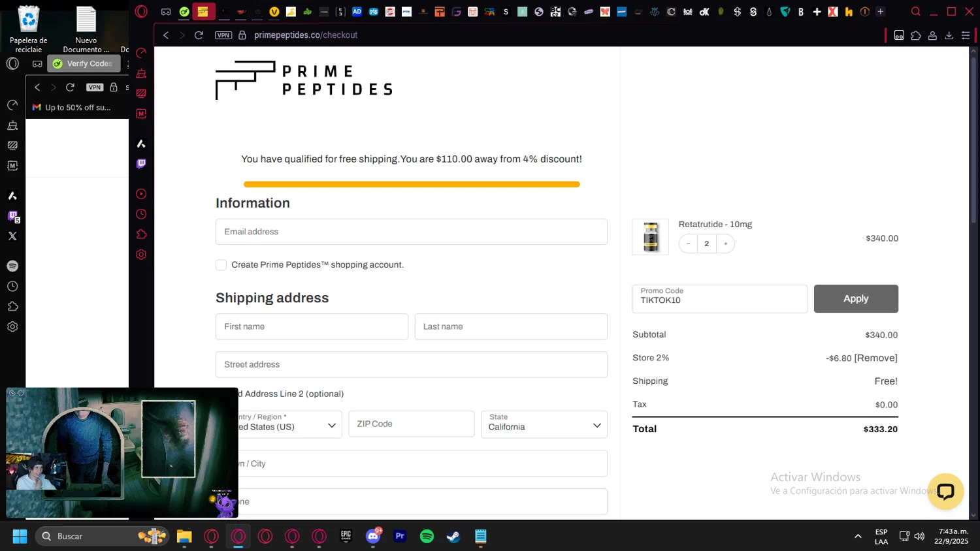
Task: Switch to the blue AD tab
Action: click(x=357, y=12)
